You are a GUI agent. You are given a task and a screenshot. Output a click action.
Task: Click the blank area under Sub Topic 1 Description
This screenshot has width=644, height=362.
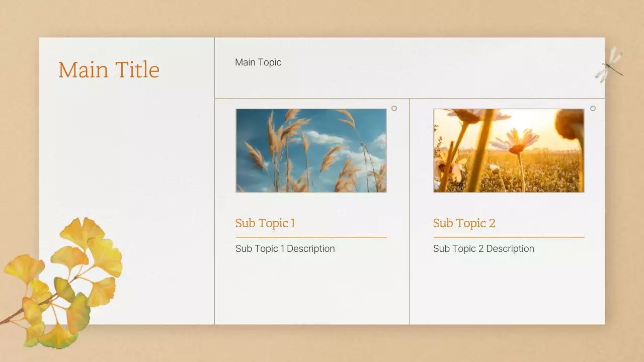[x=311, y=292]
